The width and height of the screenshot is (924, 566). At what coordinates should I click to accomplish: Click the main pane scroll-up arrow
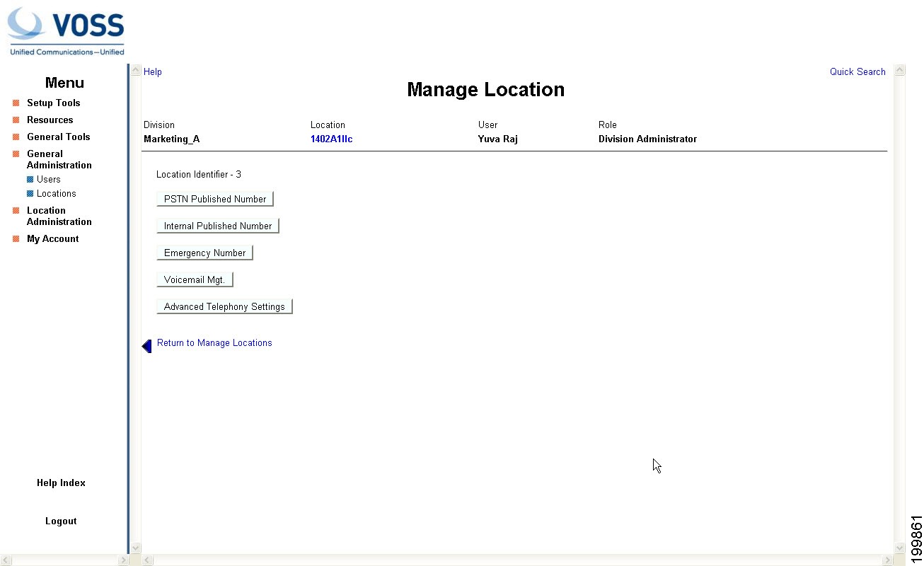click(x=900, y=71)
